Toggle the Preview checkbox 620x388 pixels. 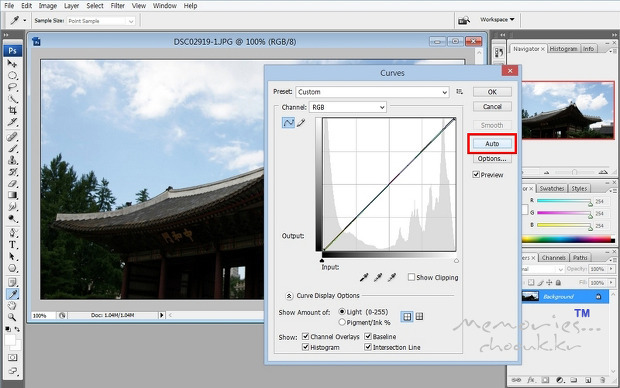476,174
